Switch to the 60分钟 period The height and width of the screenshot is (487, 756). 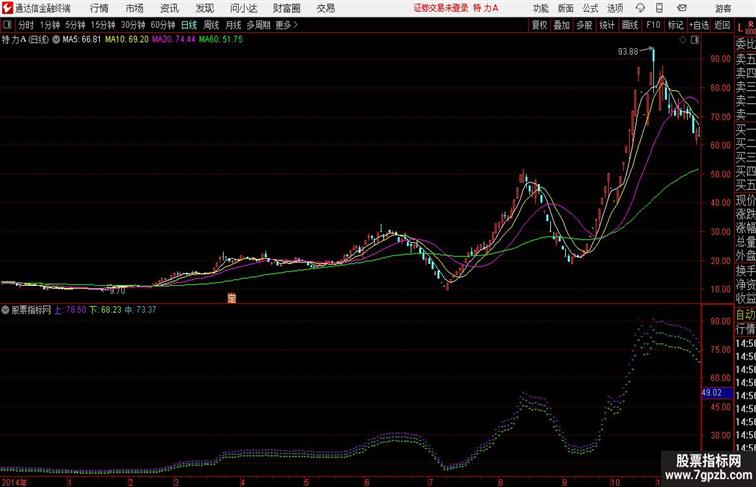[163, 25]
